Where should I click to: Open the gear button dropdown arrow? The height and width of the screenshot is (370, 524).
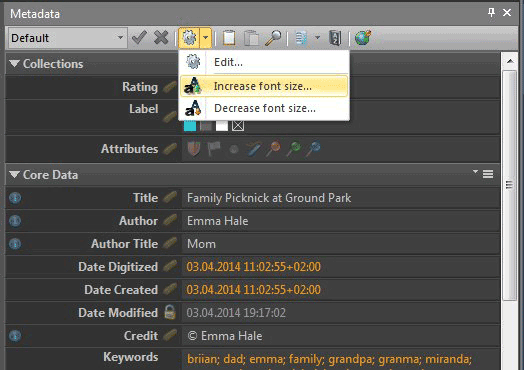click(206, 38)
